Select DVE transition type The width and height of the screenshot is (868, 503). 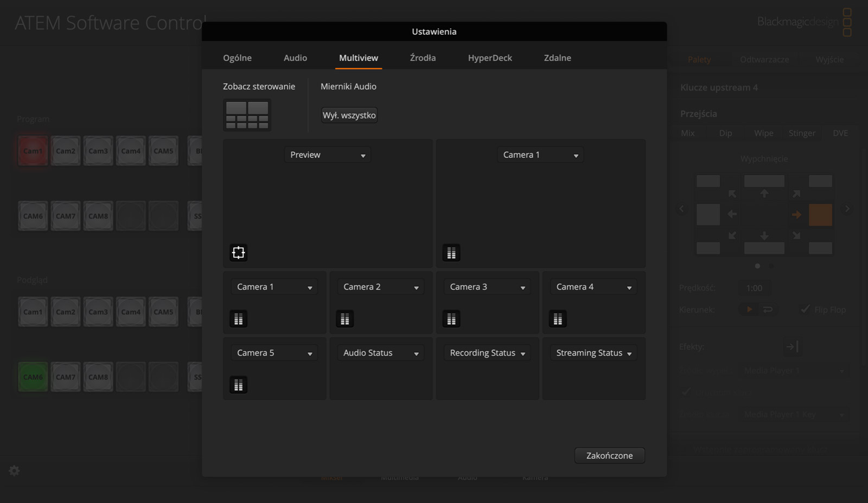840,133
